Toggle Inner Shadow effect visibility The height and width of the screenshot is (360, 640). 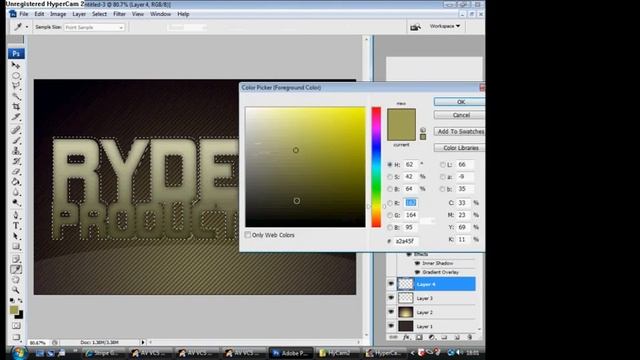coord(417,264)
